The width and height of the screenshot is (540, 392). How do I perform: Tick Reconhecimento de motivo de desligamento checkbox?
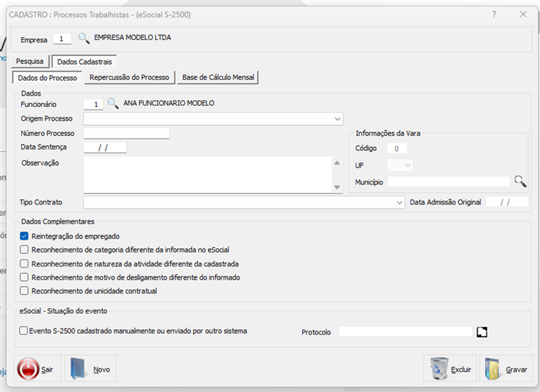click(24, 277)
